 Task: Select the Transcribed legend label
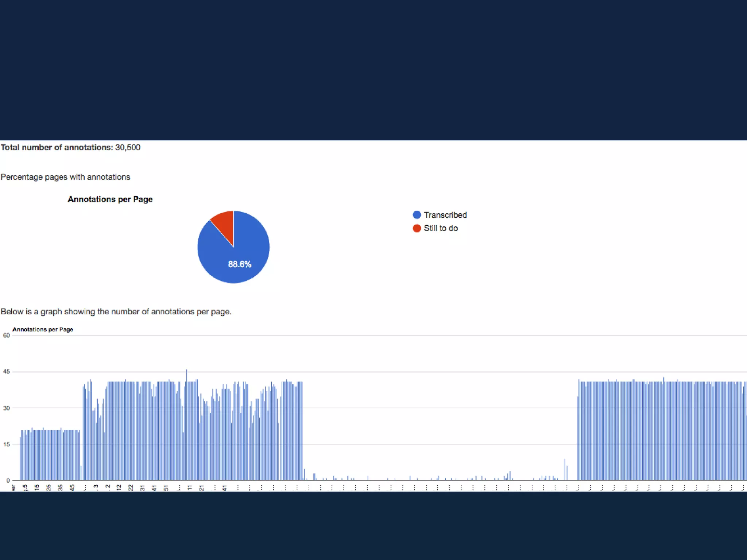tap(445, 215)
